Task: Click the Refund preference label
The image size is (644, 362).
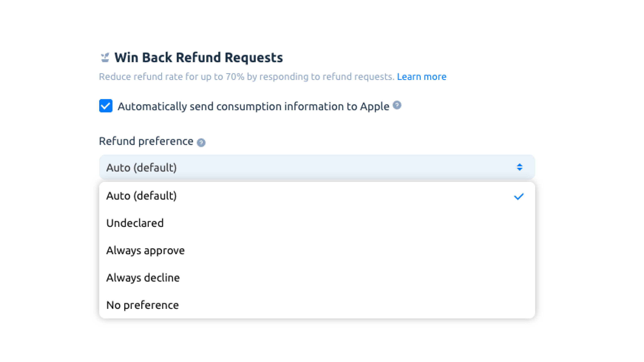Action: (x=146, y=141)
